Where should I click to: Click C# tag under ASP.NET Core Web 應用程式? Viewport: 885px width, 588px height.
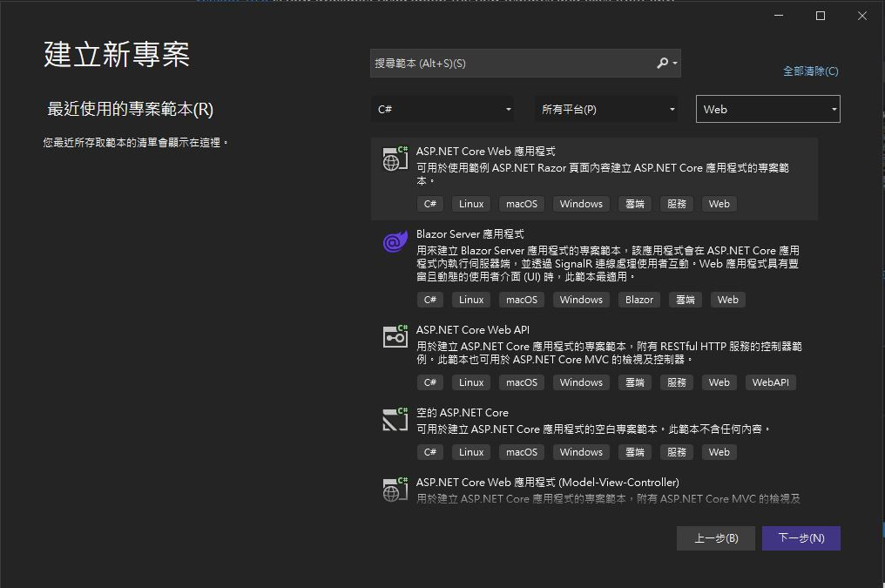point(430,204)
